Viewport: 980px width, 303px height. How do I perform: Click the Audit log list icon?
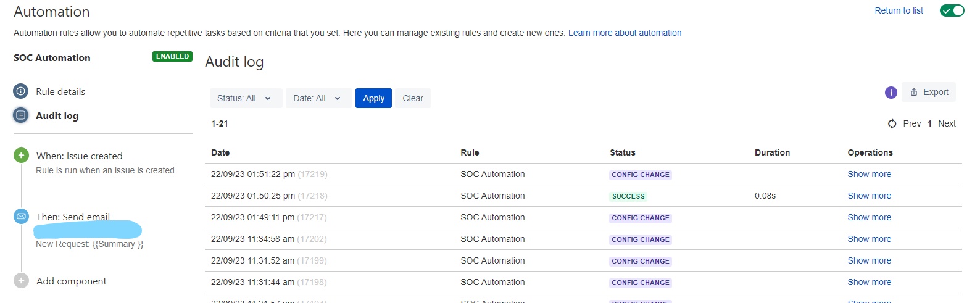tap(21, 115)
